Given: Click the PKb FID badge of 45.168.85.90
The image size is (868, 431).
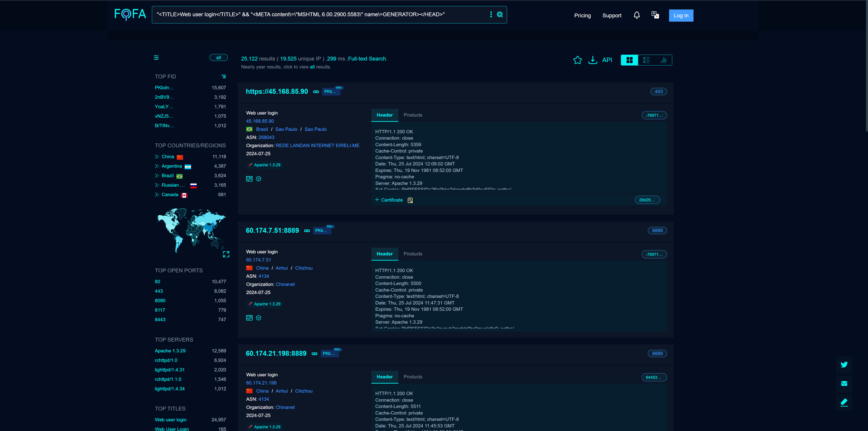Looking at the screenshot, I should (x=331, y=92).
